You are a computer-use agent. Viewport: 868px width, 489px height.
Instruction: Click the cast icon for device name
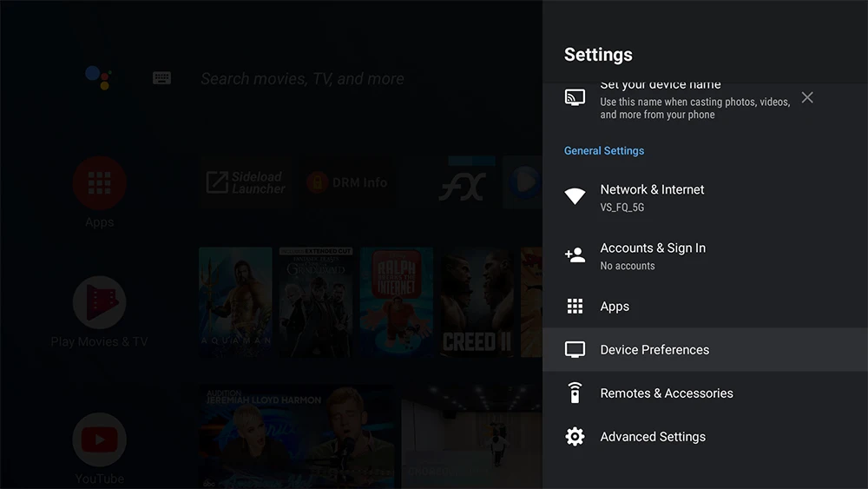575,97
